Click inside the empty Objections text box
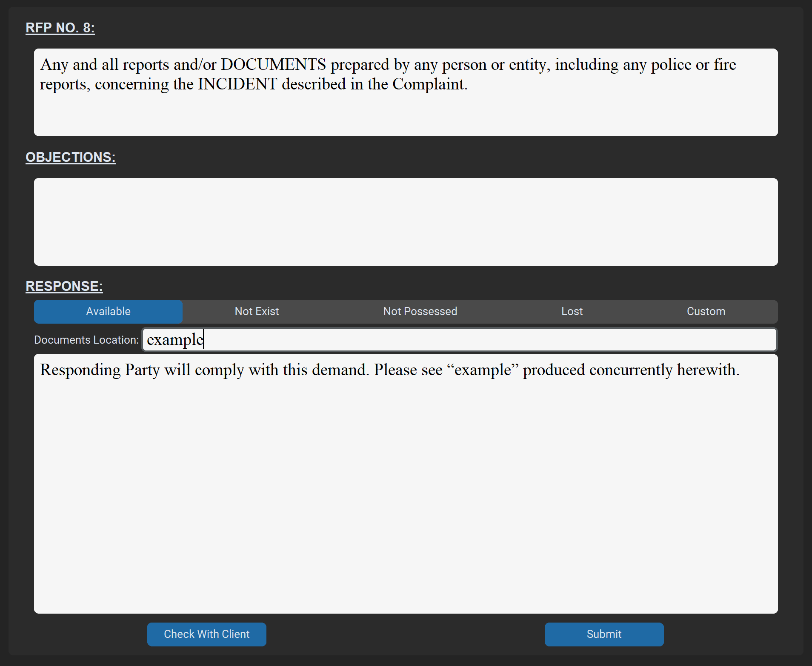 coord(406,222)
